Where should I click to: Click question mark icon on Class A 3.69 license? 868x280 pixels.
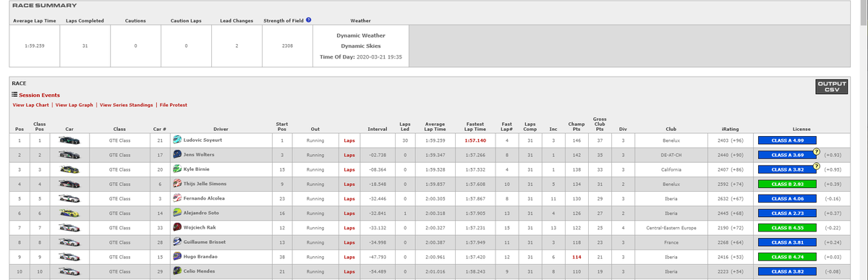click(x=817, y=151)
